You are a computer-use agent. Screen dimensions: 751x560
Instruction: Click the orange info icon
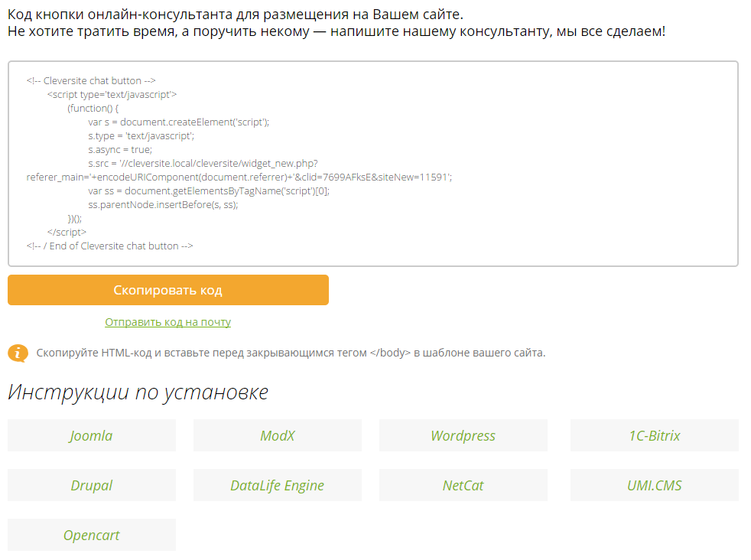(x=18, y=353)
